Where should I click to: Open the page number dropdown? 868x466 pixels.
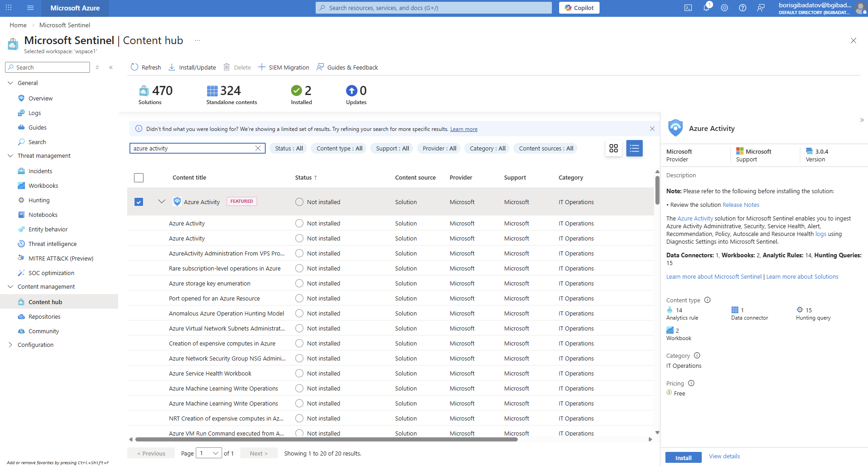209,453
